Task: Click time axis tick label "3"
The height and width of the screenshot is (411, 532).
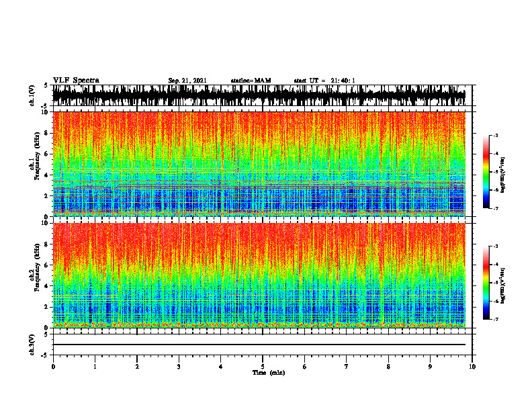Action: pos(179,367)
